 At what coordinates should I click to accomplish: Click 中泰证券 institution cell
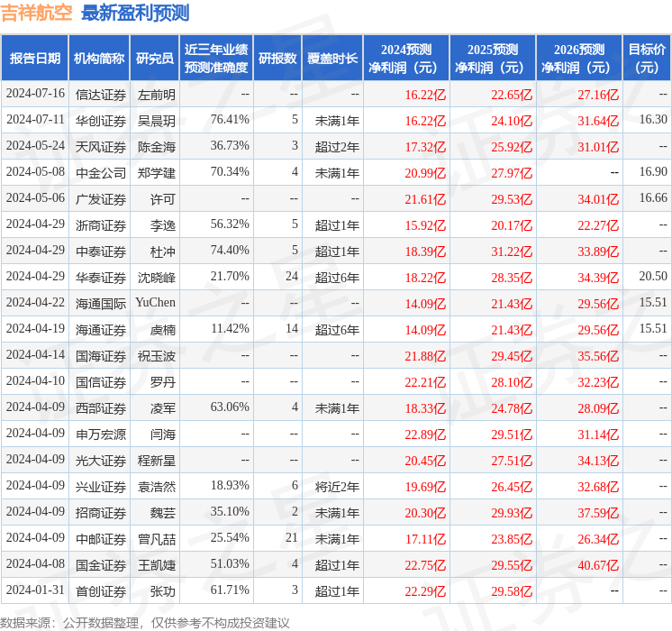(x=101, y=251)
